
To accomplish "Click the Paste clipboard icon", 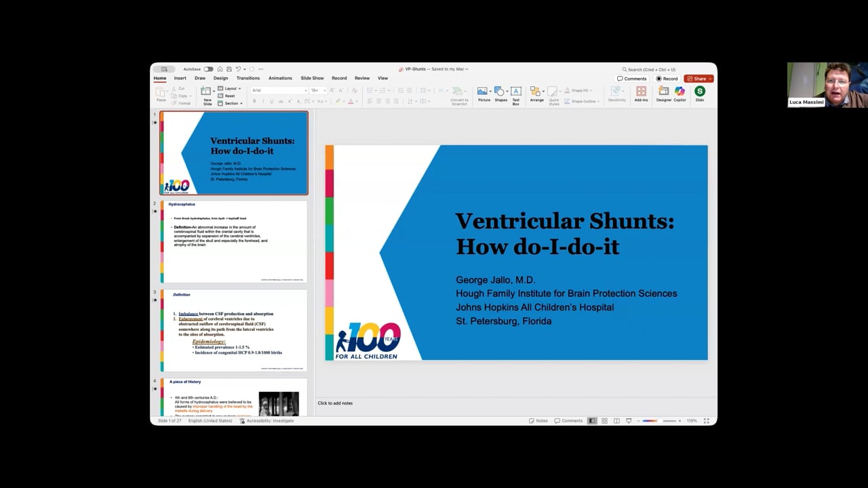I will click(160, 91).
